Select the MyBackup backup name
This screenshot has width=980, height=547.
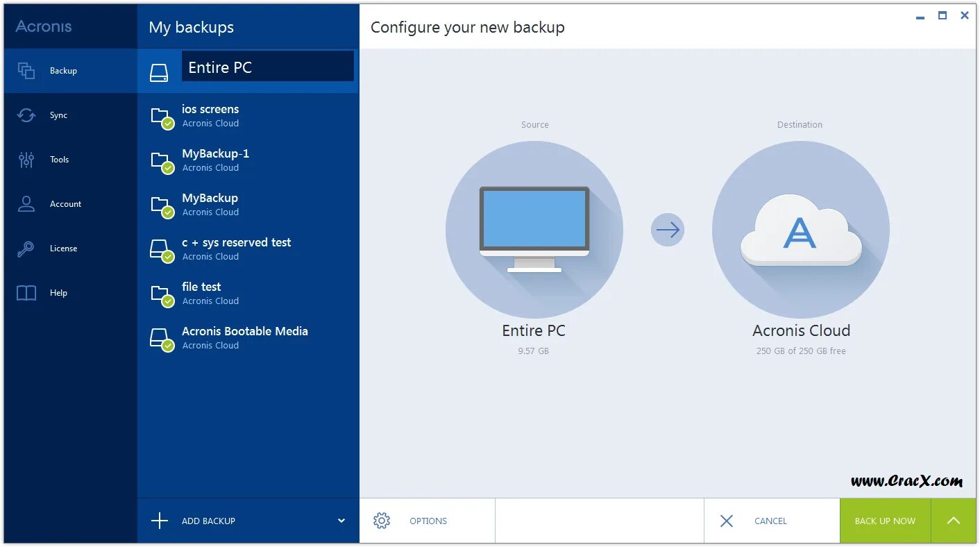(210, 198)
